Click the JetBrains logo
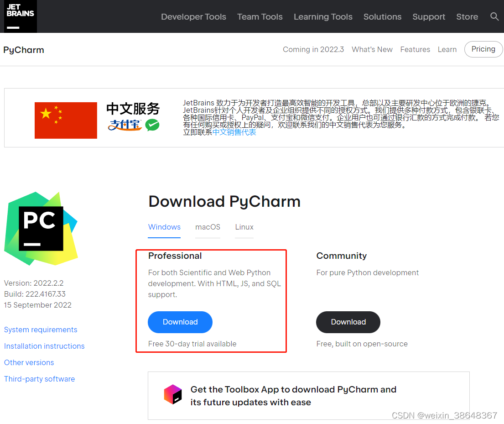The height and width of the screenshot is (424, 504). click(x=21, y=16)
